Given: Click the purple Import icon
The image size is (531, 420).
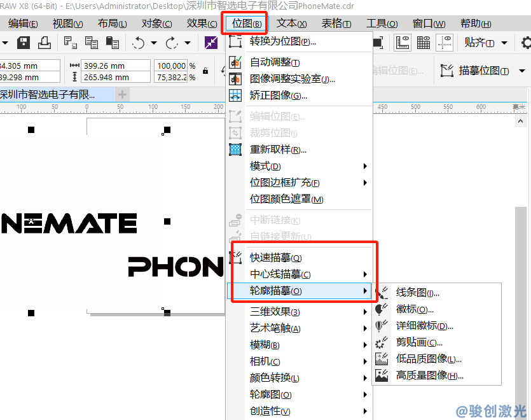Looking at the screenshot, I should 211,43.
